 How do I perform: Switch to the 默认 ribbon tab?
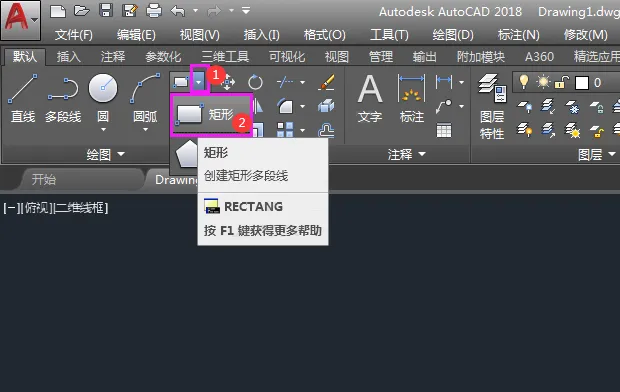pyautogui.click(x=25, y=57)
